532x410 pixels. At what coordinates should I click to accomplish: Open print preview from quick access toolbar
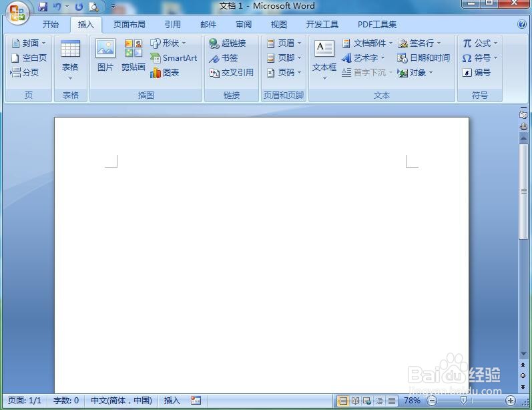coord(93,7)
